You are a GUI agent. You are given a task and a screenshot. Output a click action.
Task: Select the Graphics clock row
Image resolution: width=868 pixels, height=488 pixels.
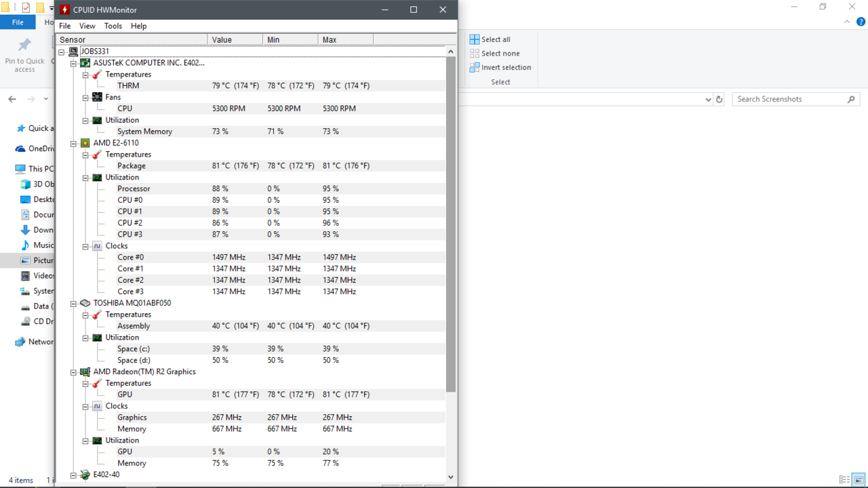tap(251, 418)
